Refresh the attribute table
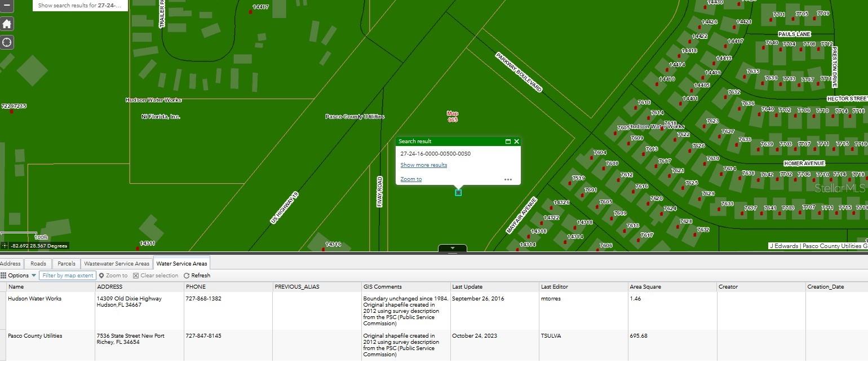This screenshot has width=868, height=376. pos(197,276)
